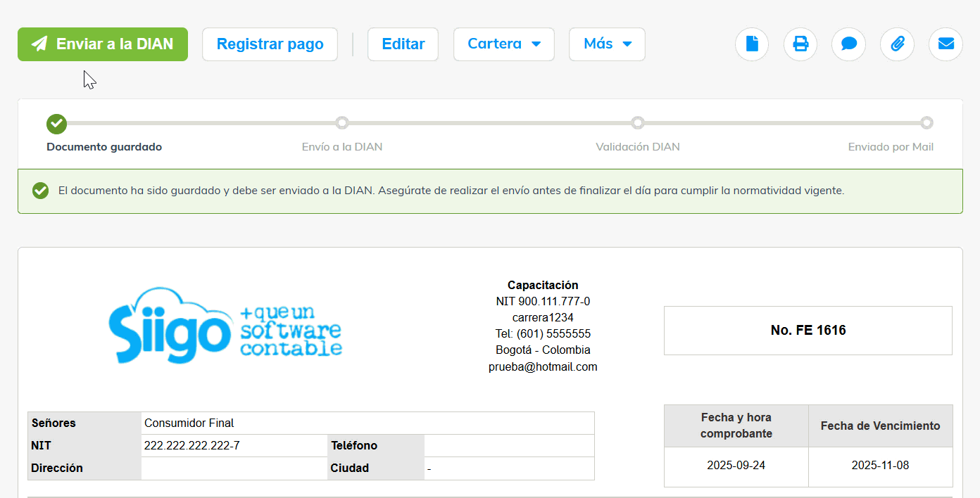
Task: Open the comments chat bubble icon
Action: point(849,44)
